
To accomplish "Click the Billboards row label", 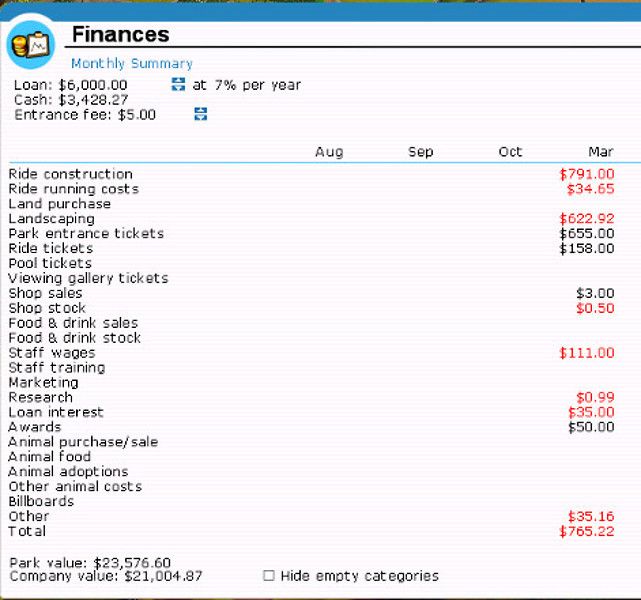I will tap(41, 501).
